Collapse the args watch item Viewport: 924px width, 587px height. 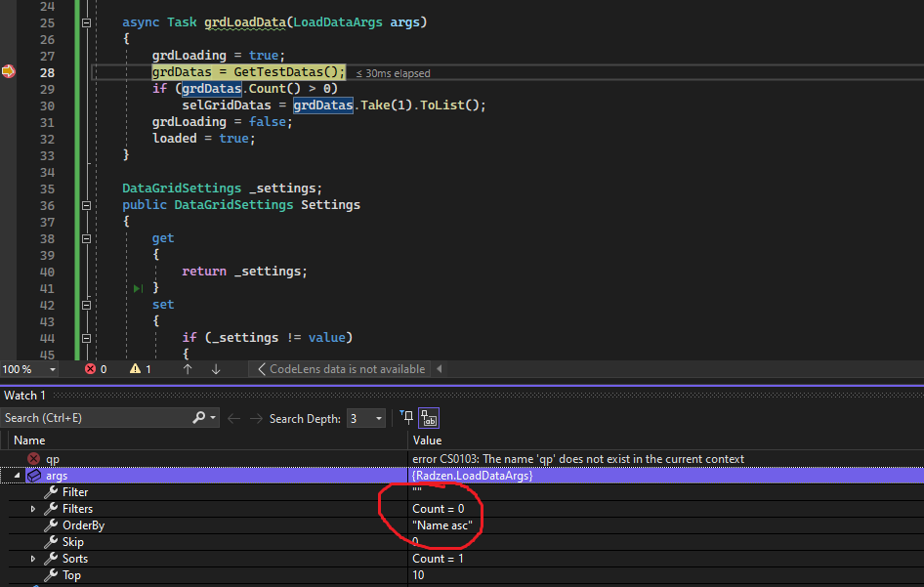coord(17,475)
